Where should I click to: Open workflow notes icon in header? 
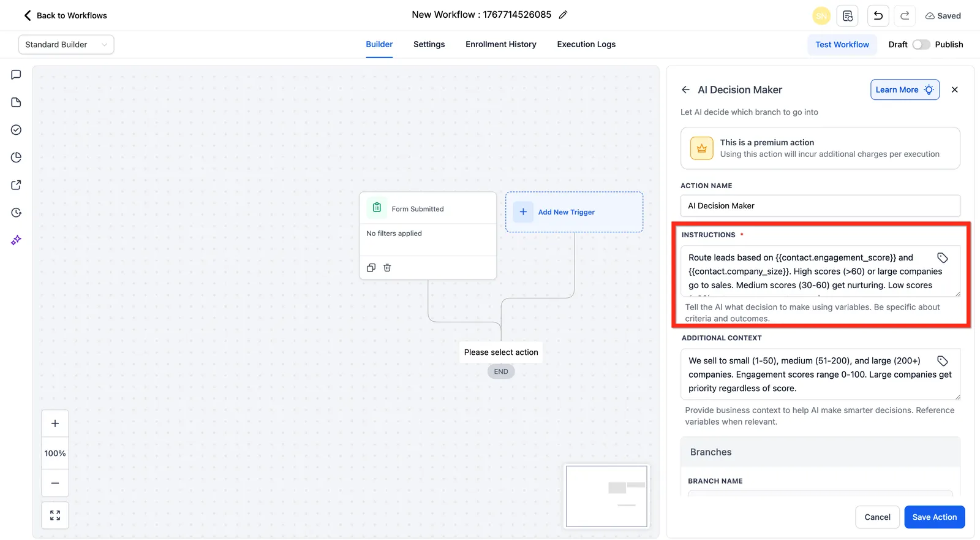point(848,16)
